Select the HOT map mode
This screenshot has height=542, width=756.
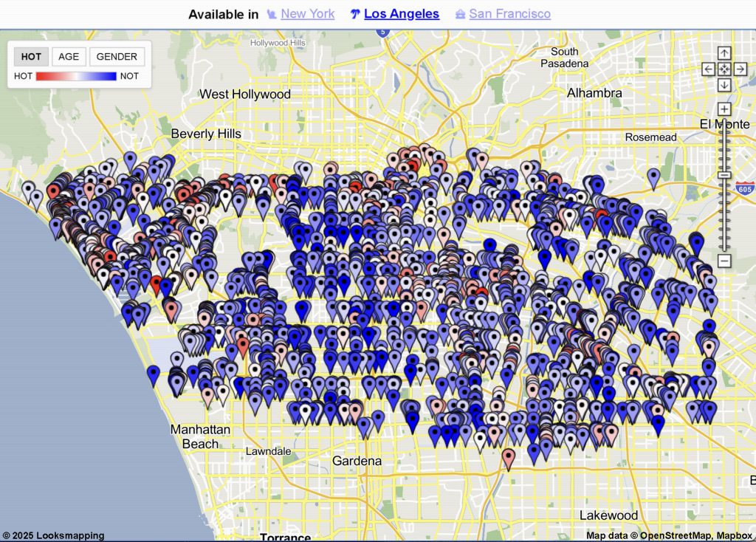click(31, 56)
